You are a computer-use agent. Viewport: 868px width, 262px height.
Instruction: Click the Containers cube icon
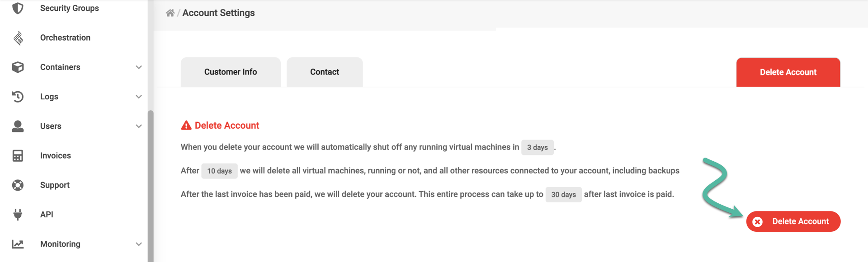pos(18,67)
